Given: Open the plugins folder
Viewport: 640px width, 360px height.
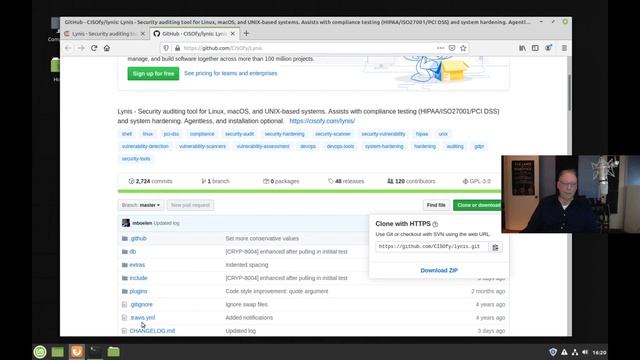Looking at the screenshot, I should tap(138, 291).
